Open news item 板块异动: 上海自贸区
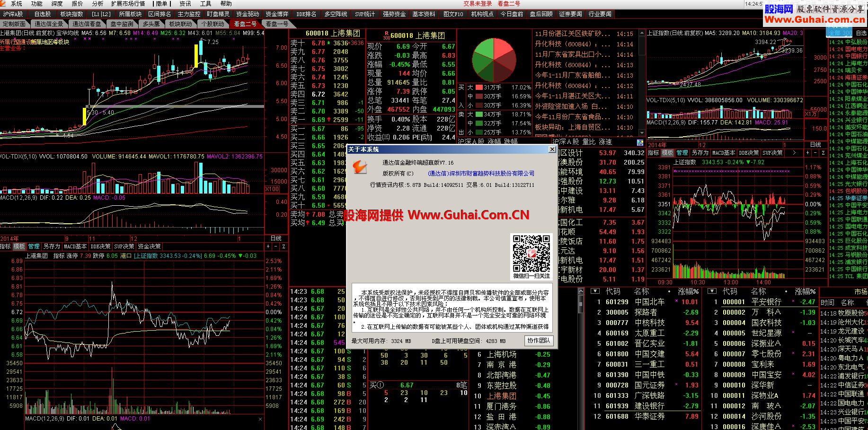Screen dimensions: 868x430 tap(573, 127)
